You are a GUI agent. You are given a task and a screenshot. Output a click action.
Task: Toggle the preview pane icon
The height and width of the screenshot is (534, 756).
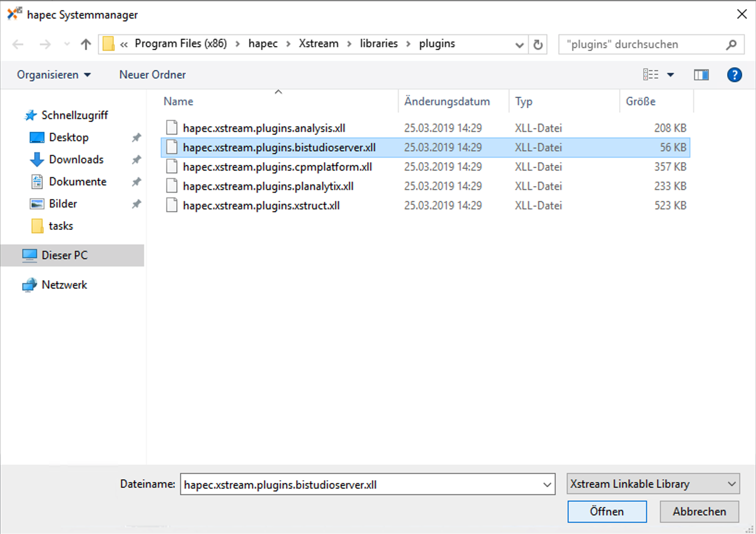(x=701, y=75)
